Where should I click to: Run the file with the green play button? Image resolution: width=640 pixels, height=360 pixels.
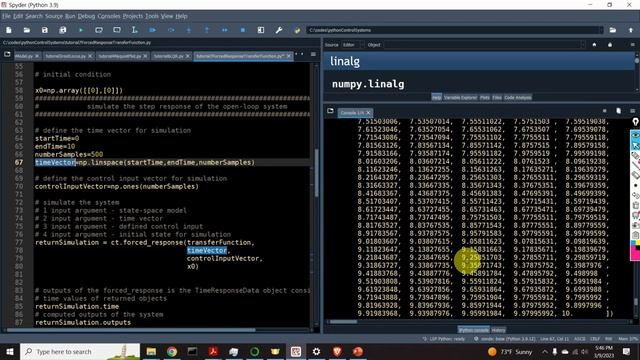tap(81, 30)
